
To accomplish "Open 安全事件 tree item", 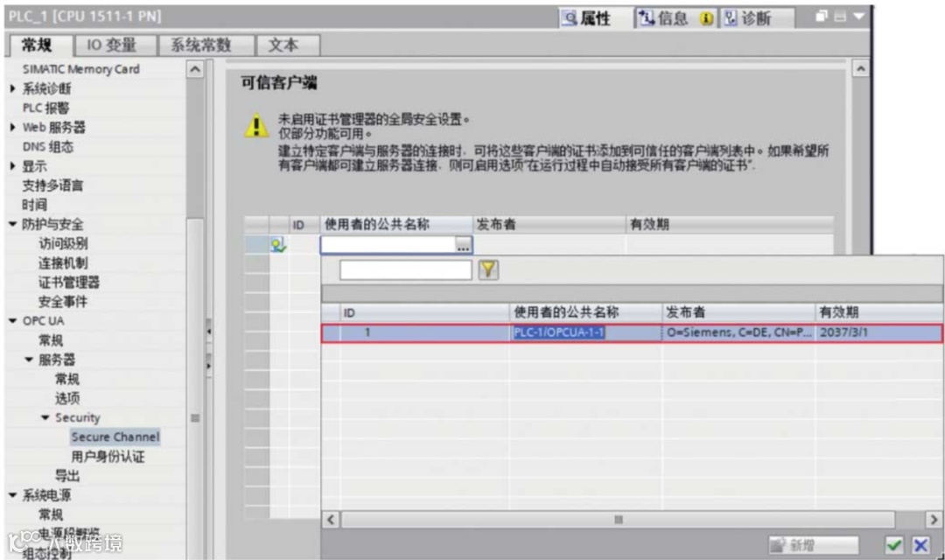I will pos(63,301).
